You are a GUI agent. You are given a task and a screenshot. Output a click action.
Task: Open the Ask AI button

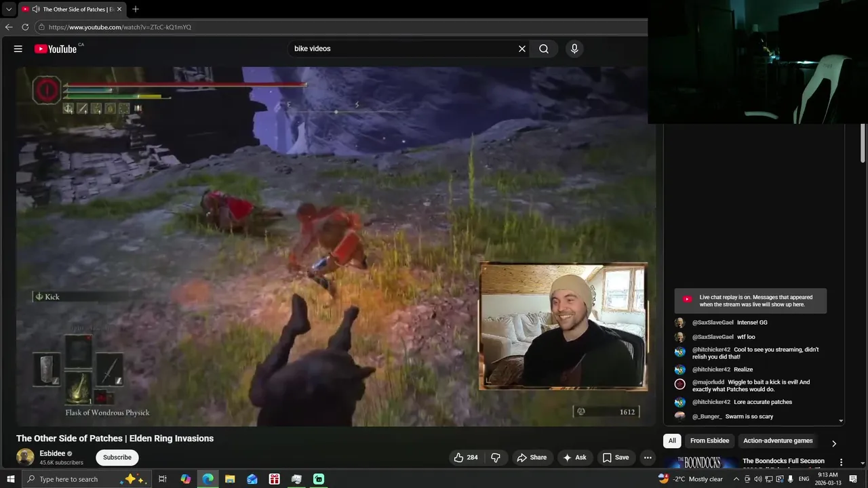coord(574,457)
